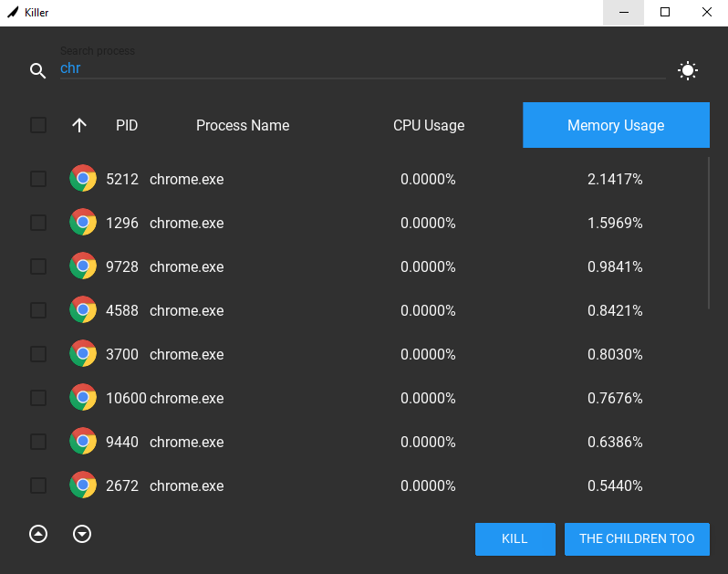Click the Chrome icon for PID 2672
Image resolution: width=728 pixels, height=574 pixels.
83,485
